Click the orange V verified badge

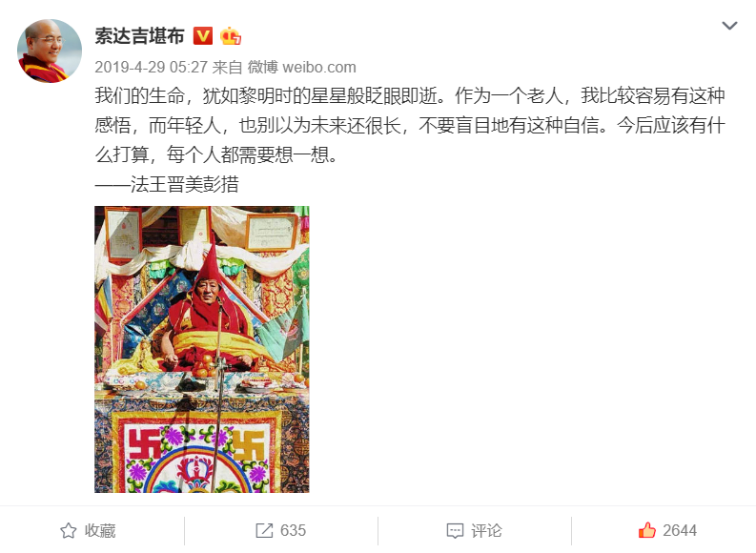203,36
